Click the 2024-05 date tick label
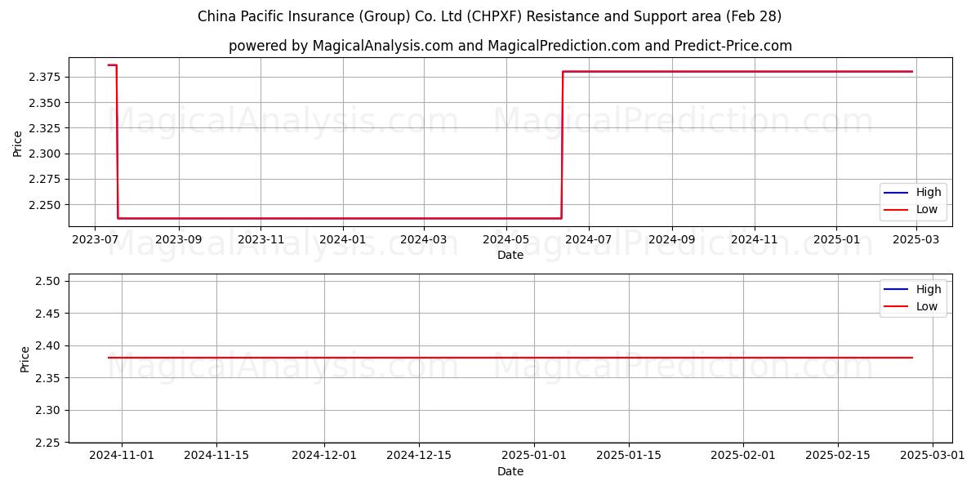Screen dimensions: 980x490 506,240
